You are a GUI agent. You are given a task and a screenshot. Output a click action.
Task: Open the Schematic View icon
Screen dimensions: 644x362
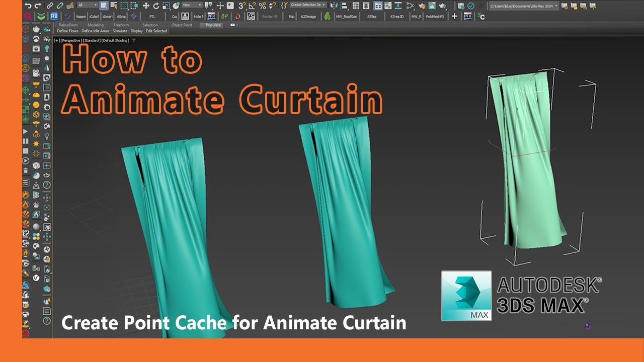click(x=398, y=6)
